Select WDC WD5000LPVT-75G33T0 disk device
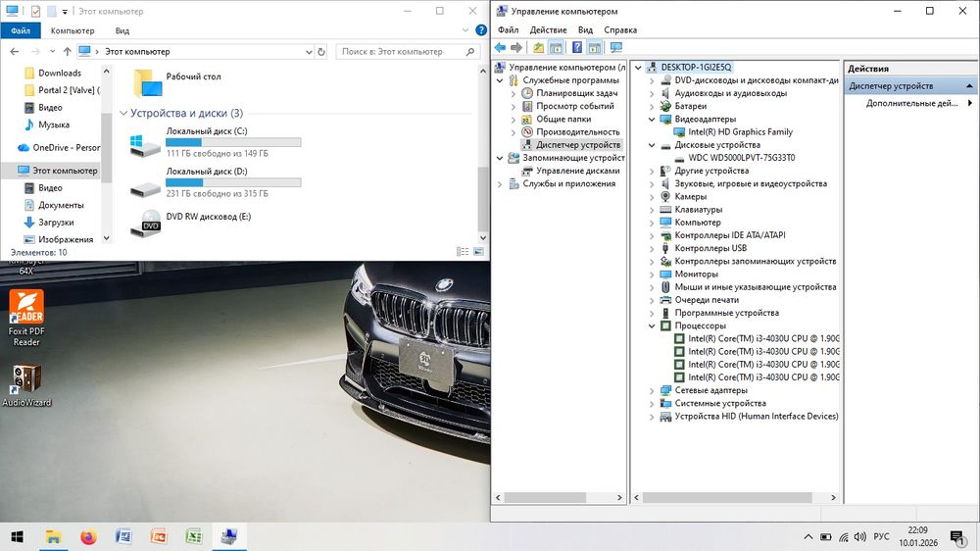This screenshot has height=551, width=980. pos(741,158)
